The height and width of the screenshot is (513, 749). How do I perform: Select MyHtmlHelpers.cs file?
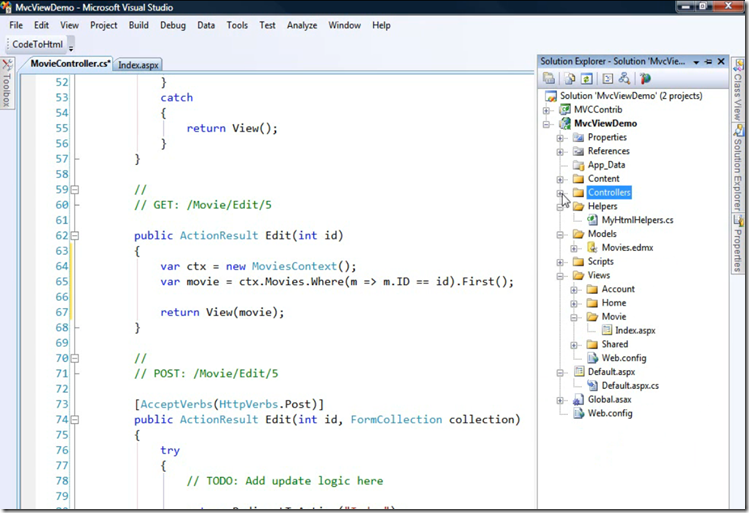point(637,220)
